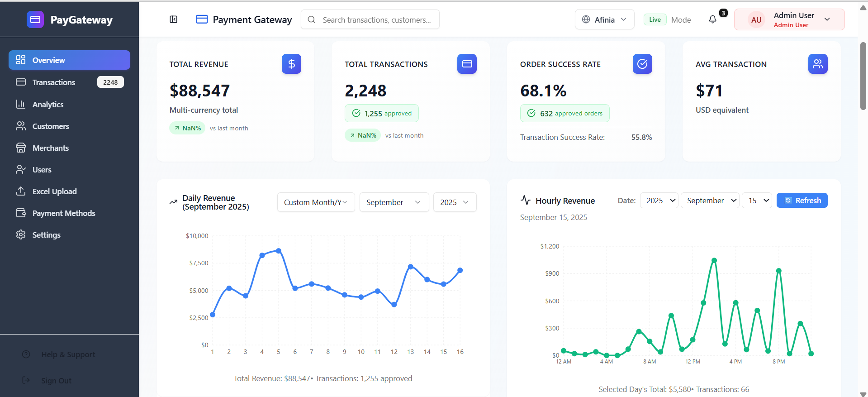The width and height of the screenshot is (868, 397).
Task: Click the Daily Revenue trend icon
Action: tap(173, 202)
